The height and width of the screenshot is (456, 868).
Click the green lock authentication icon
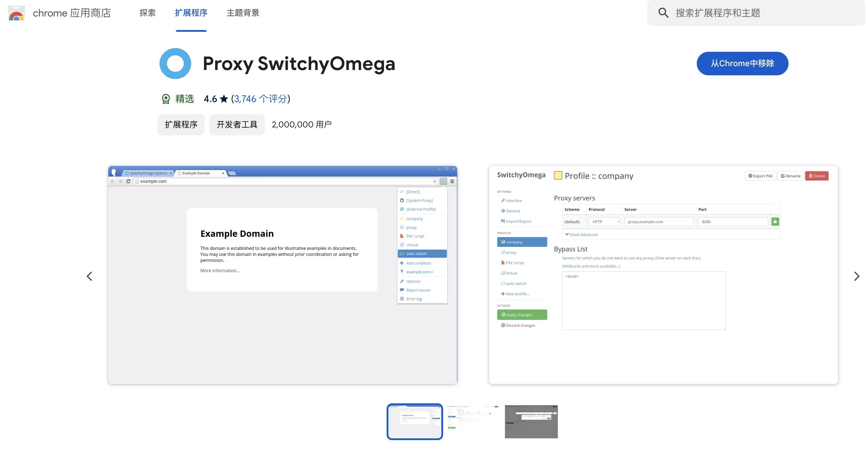coord(775,222)
